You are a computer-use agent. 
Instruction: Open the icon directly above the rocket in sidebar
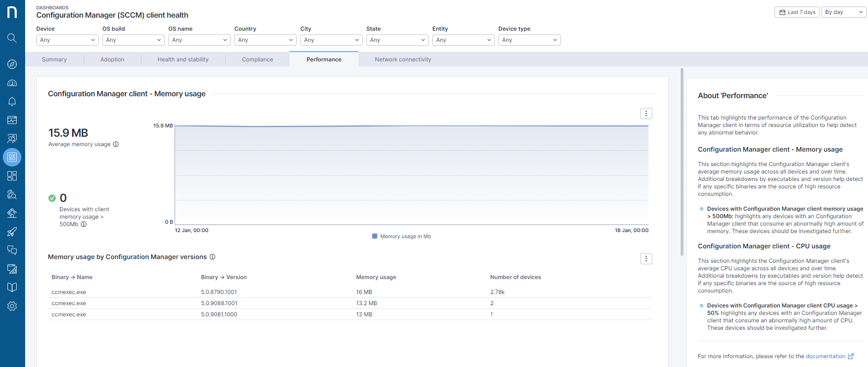tap(12, 213)
